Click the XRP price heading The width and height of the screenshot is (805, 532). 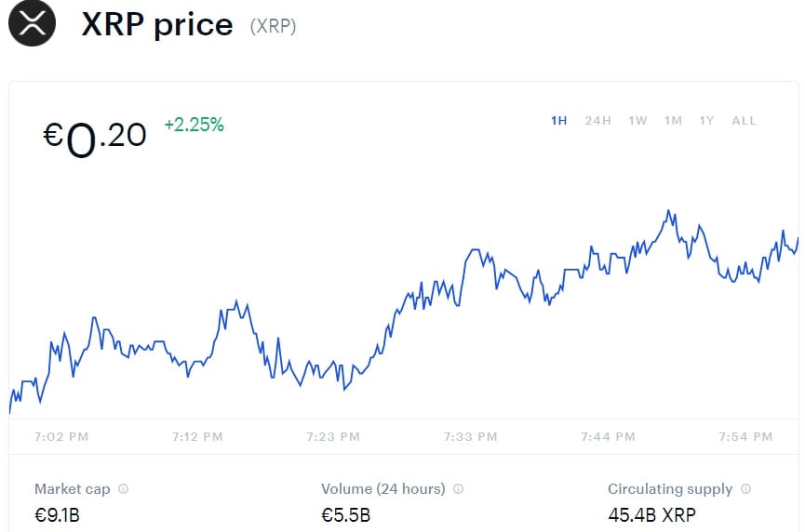click(156, 24)
